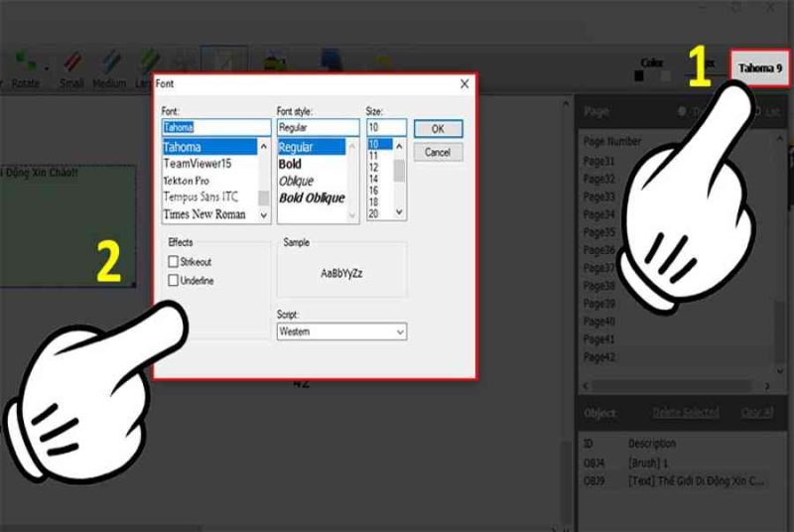Select Oblique in Font style list
Image resolution: width=794 pixels, height=532 pixels.
coord(312,181)
